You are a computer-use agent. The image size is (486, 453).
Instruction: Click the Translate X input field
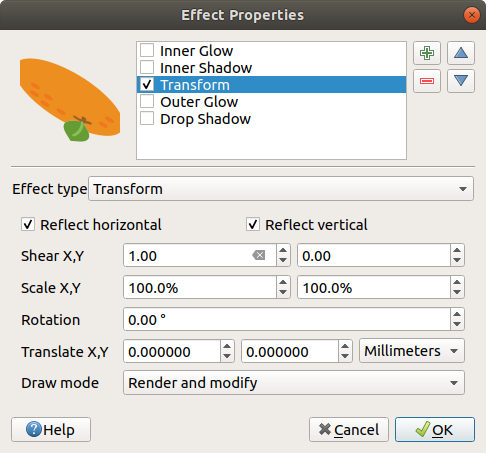coord(172,351)
